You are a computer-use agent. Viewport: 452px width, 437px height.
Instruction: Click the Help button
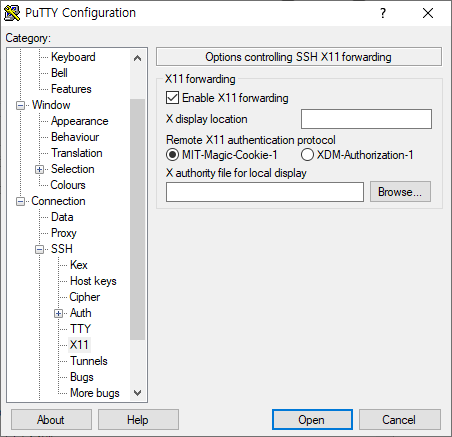[x=138, y=420]
